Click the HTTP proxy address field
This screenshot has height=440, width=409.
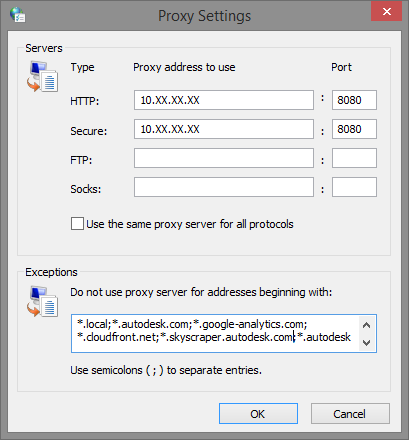point(224,100)
